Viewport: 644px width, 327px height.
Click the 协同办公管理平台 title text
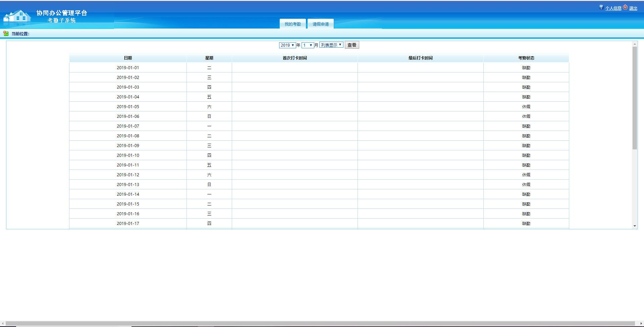point(62,13)
